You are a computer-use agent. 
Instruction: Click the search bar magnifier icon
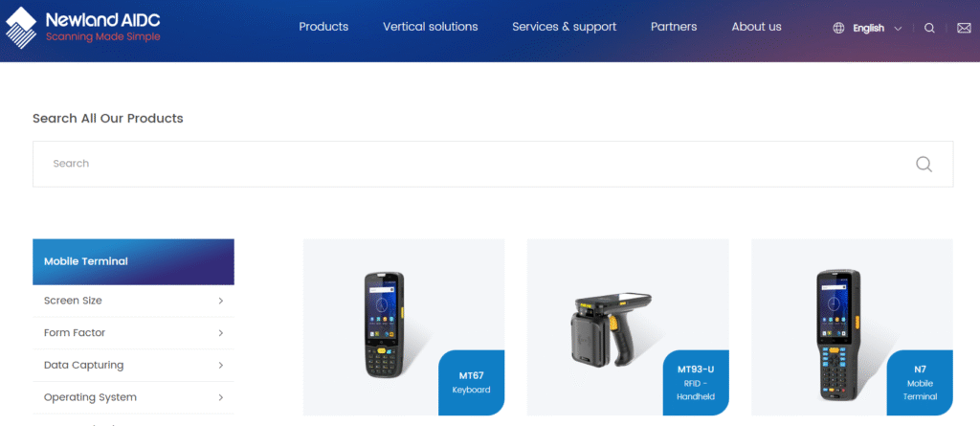click(x=924, y=164)
